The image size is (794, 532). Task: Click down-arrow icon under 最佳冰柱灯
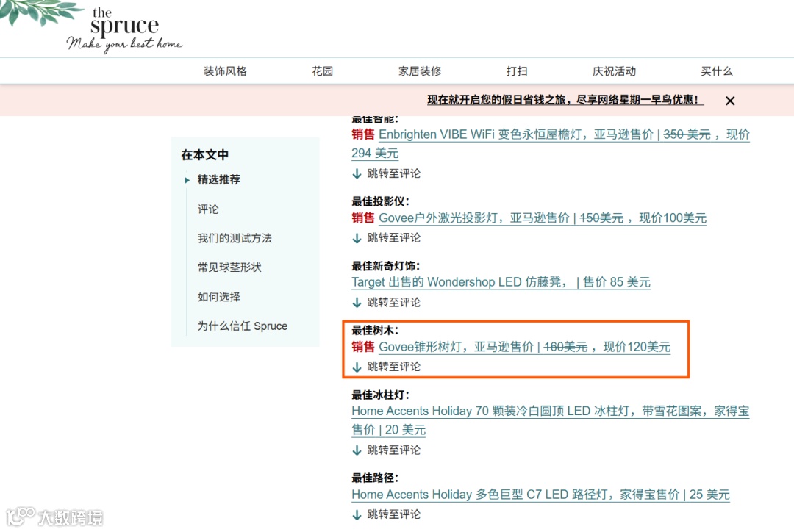[x=357, y=450]
